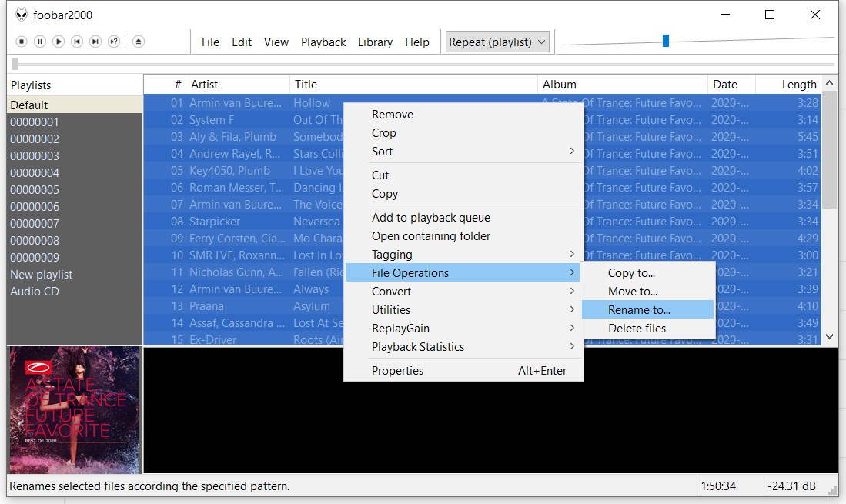Expand the Convert submenu

(463, 291)
